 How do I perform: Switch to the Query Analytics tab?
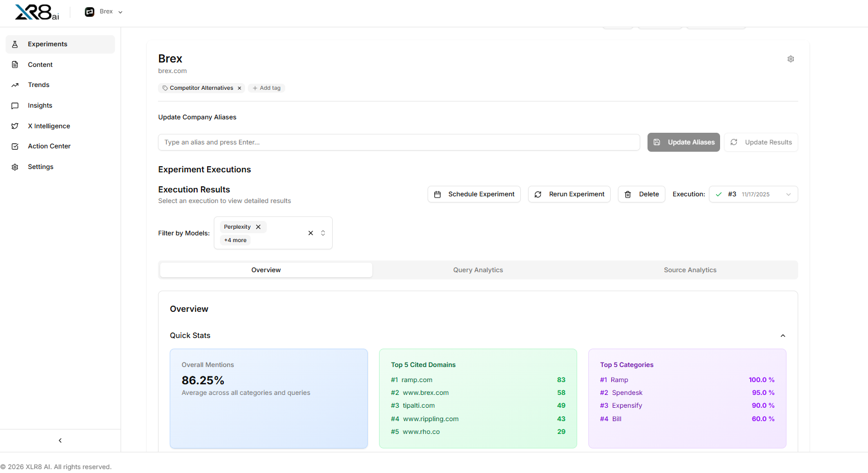pyautogui.click(x=478, y=270)
